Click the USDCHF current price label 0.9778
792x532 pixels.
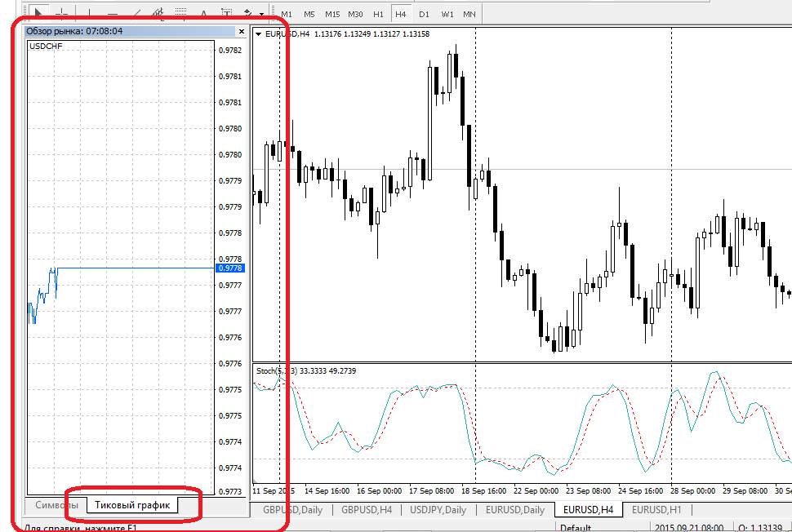229,268
